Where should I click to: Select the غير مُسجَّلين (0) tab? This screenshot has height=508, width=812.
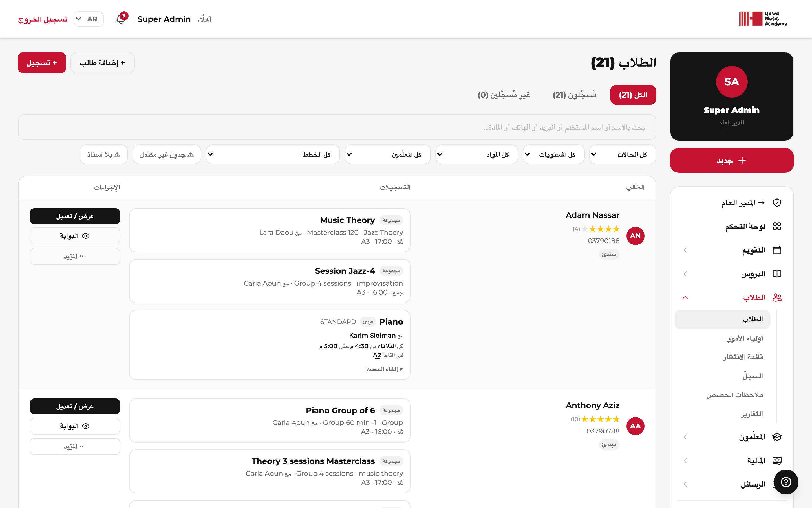(504, 95)
